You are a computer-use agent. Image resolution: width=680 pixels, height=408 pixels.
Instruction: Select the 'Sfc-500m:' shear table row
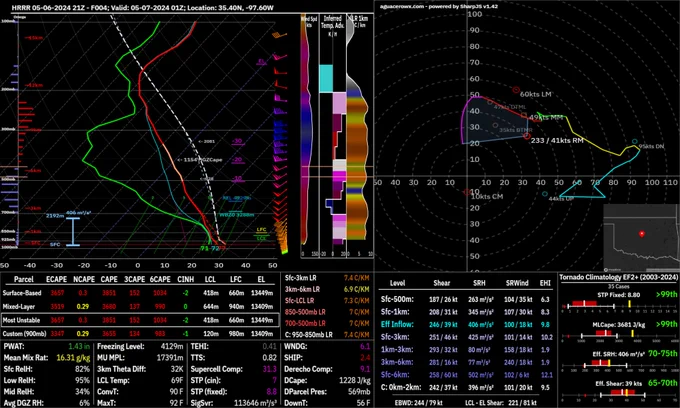point(466,299)
